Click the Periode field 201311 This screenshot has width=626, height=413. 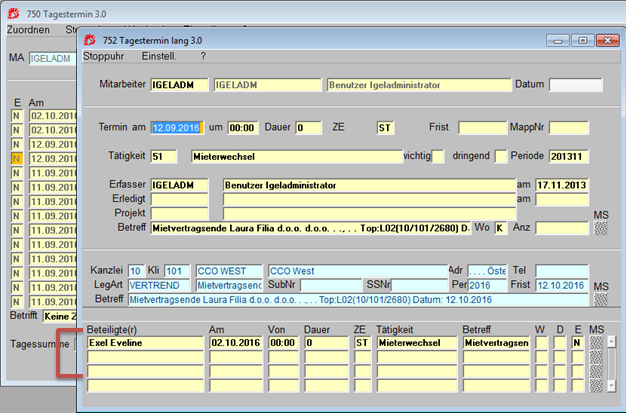(569, 157)
